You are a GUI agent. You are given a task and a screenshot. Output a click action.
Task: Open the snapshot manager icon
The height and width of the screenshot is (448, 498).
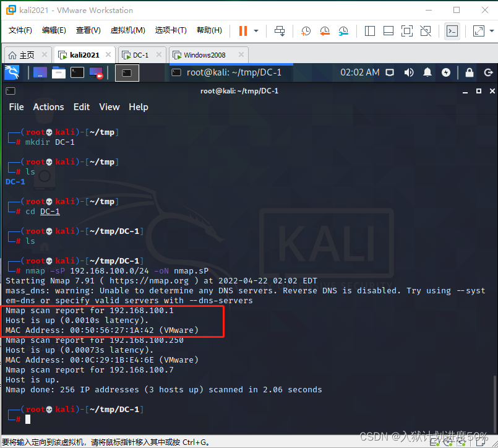point(343,31)
